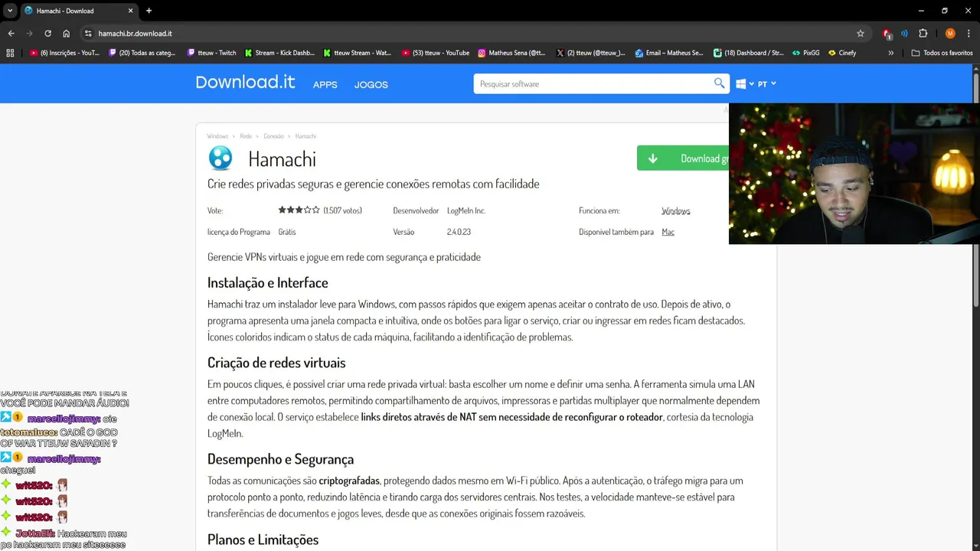Viewport: 980px width, 551px height.
Task: Open the Chrome extensions puzzle icon
Action: [x=923, y=34]
